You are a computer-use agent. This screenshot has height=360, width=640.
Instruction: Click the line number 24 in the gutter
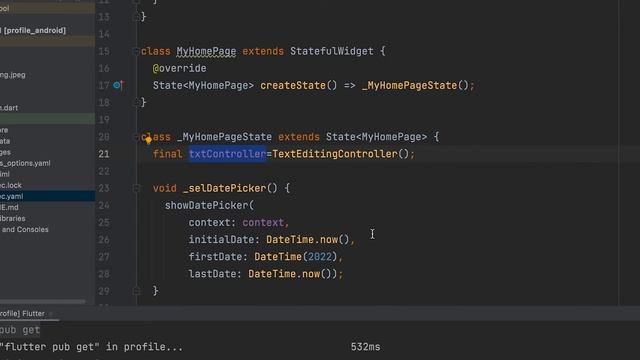click(x=104, y=205)
